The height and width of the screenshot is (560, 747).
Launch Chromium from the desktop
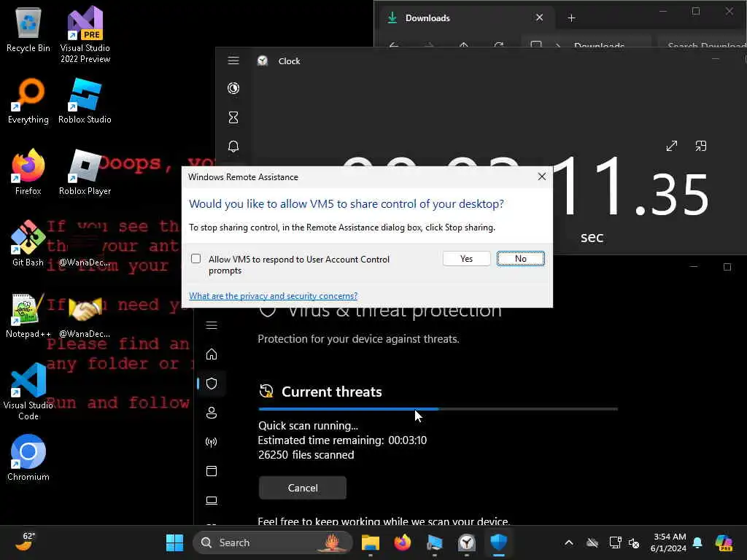point(28,458)
